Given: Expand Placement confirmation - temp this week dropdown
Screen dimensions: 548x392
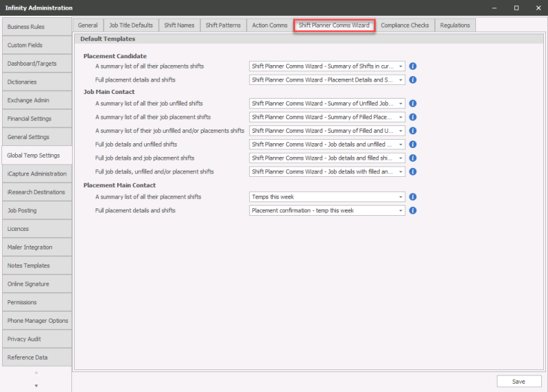Looking at the screenshot, I should click(x=400, y=210).
